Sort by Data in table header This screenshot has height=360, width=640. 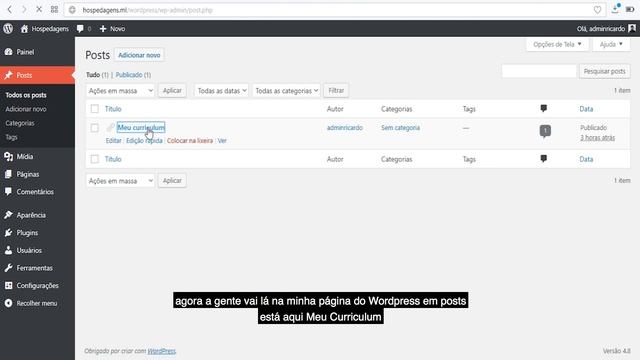click(x=586, y=109)
